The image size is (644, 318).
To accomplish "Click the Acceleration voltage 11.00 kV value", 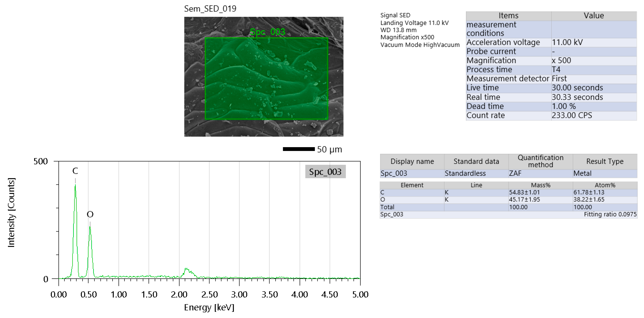I will 567,42.
